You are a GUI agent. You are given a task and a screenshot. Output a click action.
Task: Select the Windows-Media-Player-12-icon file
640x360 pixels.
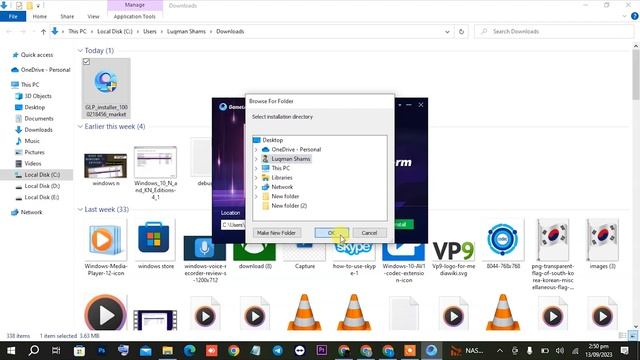[106, 248]
